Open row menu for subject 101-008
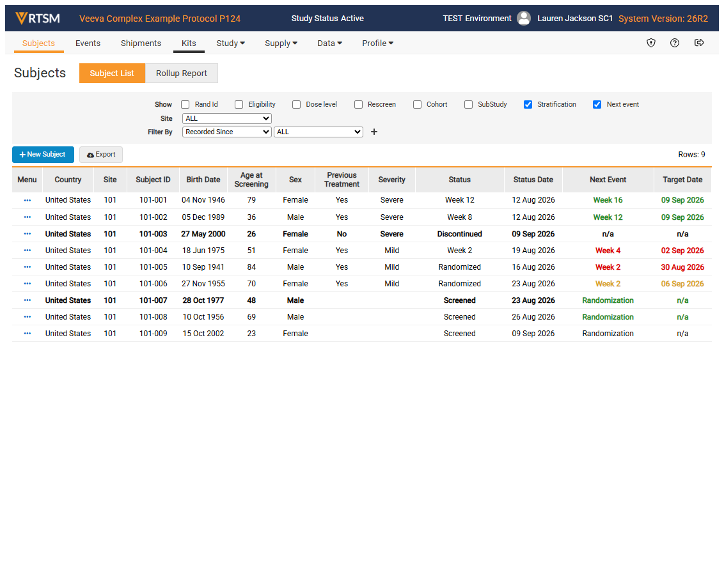The height and width of the screenshot is (588, 724). (28, 316)
